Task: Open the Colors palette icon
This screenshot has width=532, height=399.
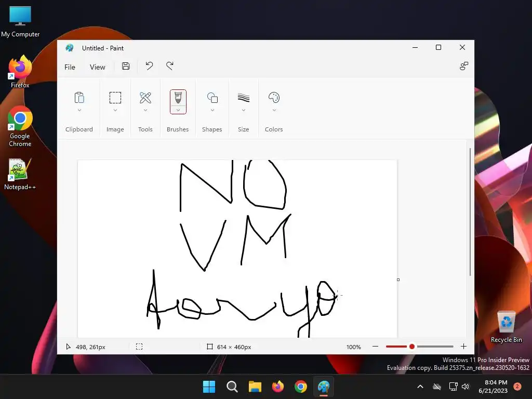Action: 274,98
